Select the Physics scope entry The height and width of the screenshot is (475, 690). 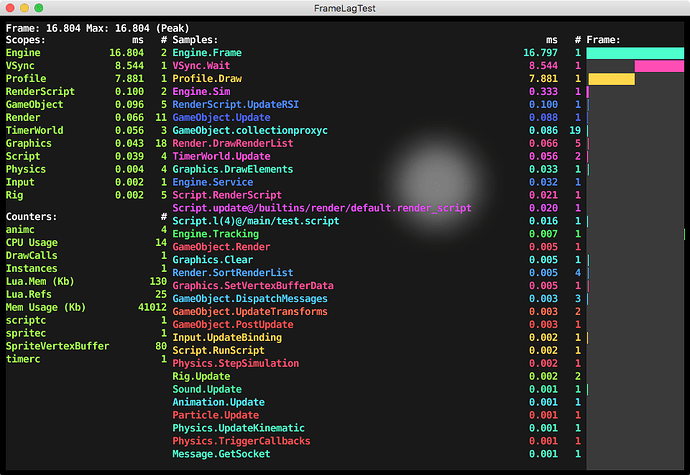point(27,169)
